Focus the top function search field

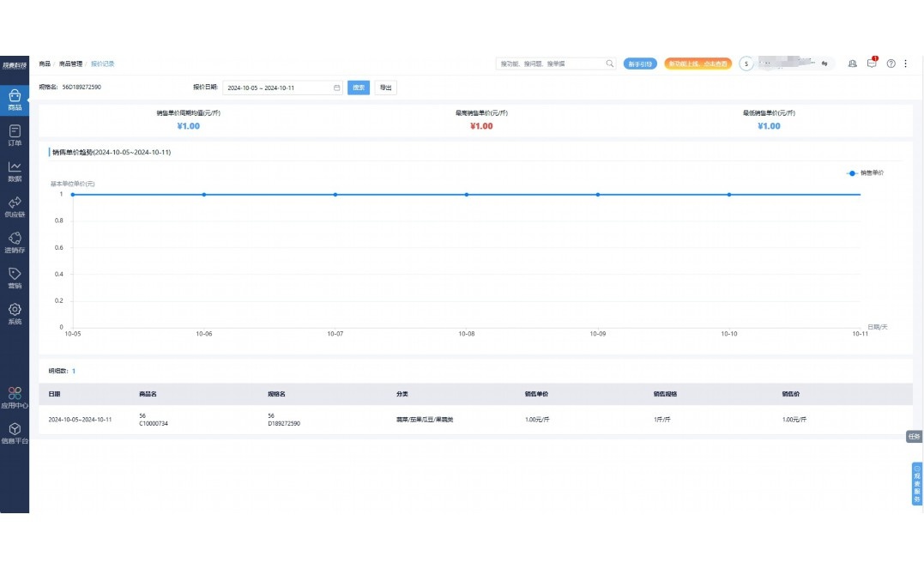tap(551, 64)
